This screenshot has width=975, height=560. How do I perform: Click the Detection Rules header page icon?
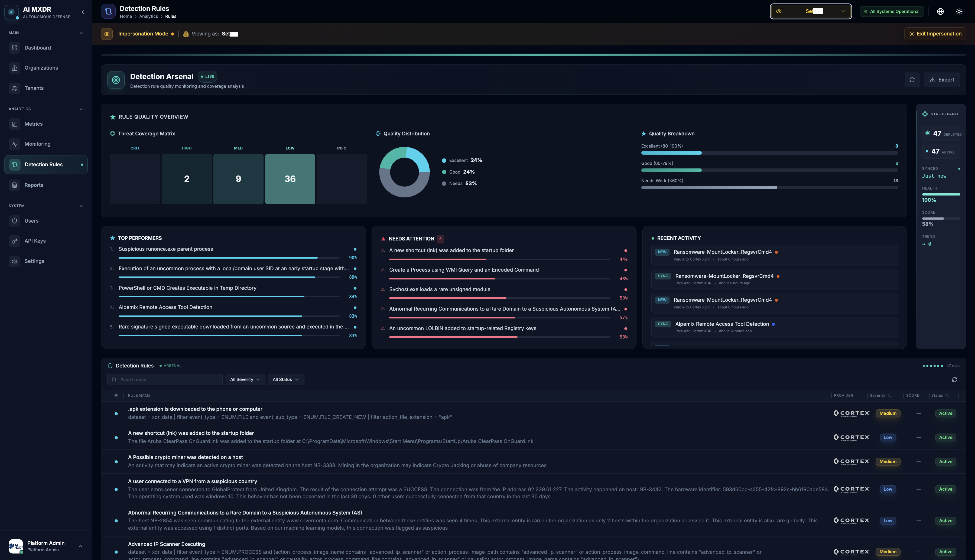point(108,12)
